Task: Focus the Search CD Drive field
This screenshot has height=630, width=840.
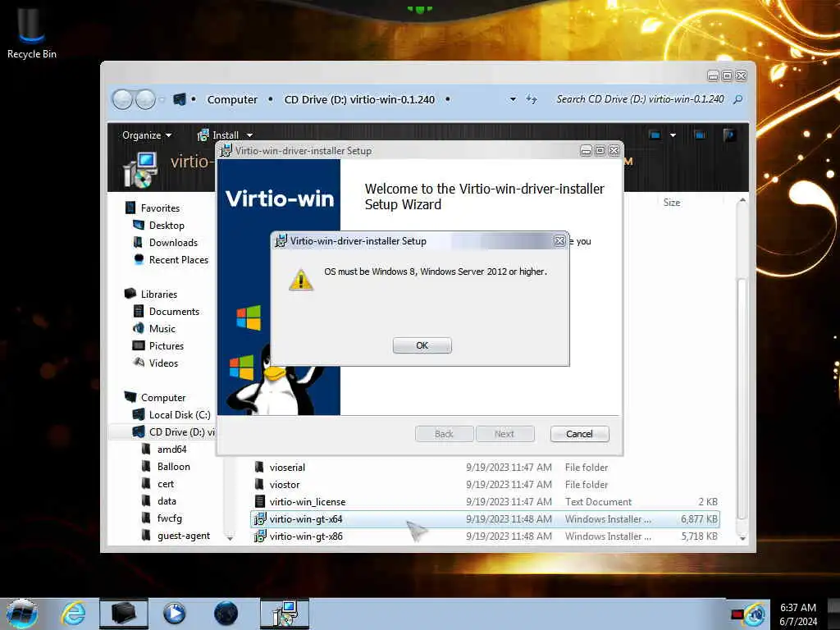Action: (640, 99)
